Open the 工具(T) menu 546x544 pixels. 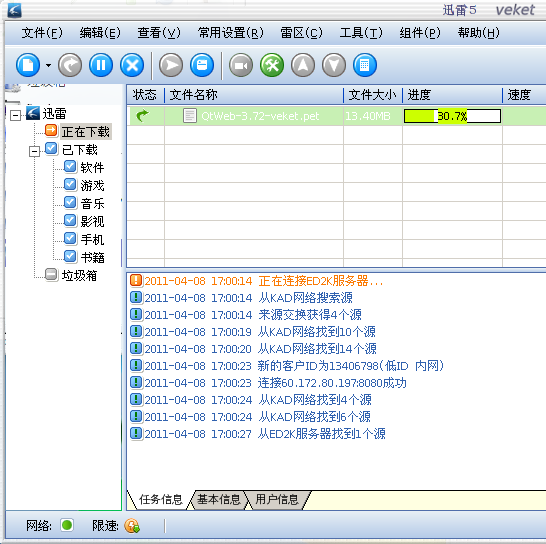[x=361, y=33]
